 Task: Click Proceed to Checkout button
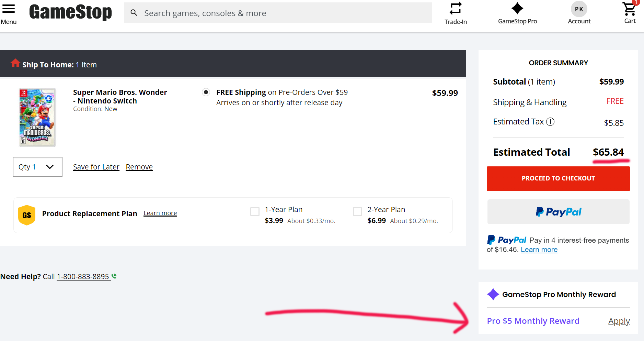coord(558,179)
